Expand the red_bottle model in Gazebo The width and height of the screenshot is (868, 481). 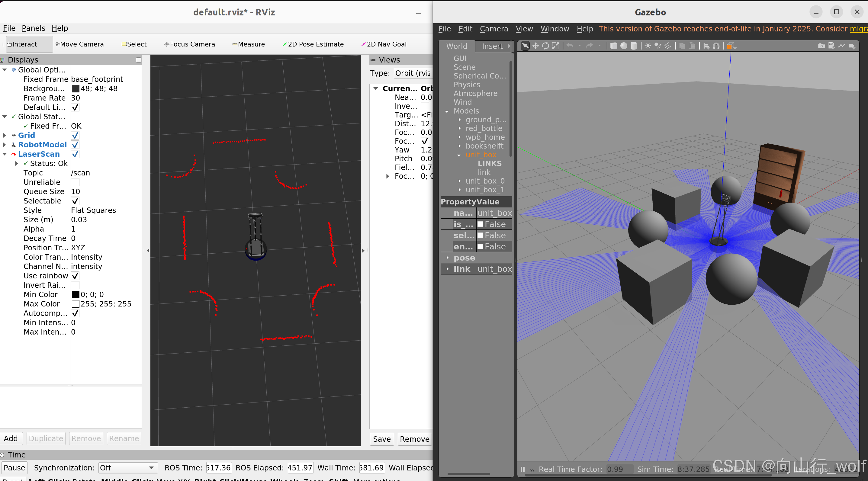[x=459, y=128]
